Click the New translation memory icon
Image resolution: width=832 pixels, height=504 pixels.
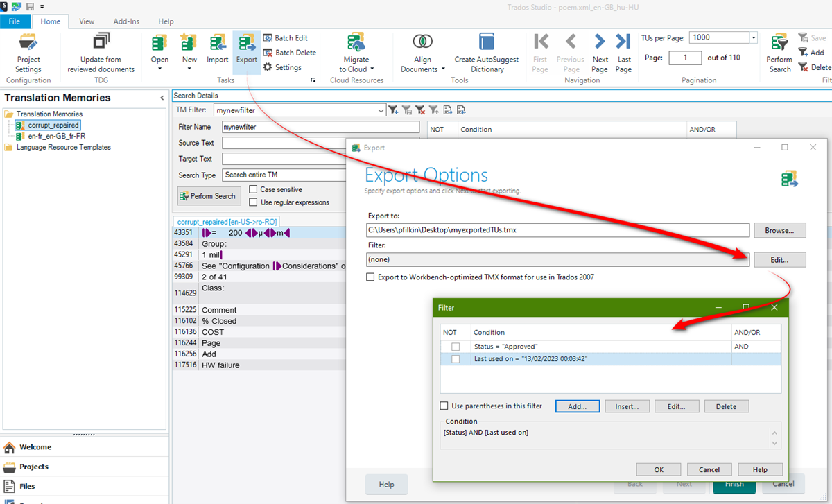click(189, 43)
